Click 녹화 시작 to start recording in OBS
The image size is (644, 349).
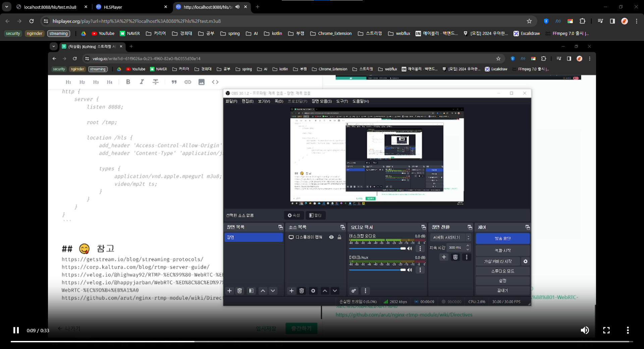502,250
